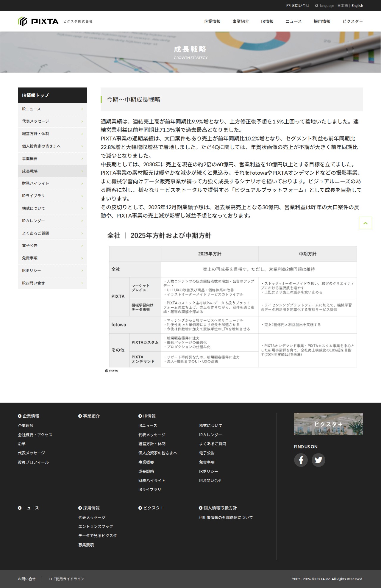The image size is (381, 588).
Task: Click arrow icon beside footer 採用情報 heading
Action: (80, 508)
